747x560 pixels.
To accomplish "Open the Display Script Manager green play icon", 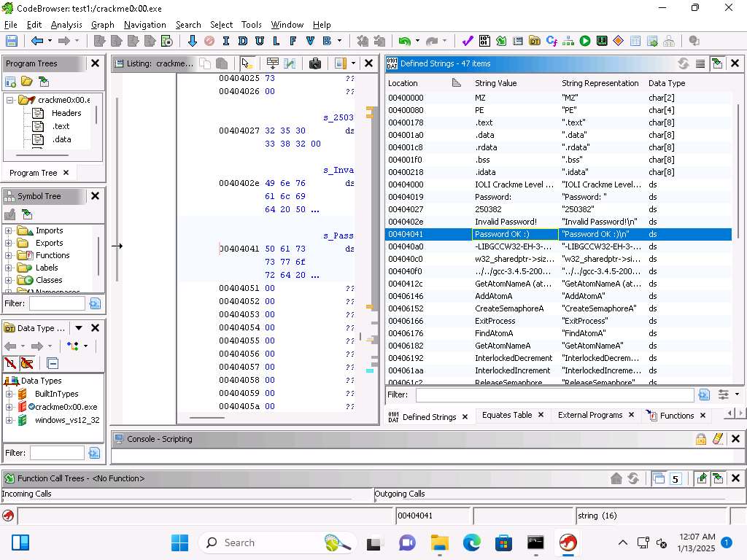I will pyautogui.click(x=585, y=42).
